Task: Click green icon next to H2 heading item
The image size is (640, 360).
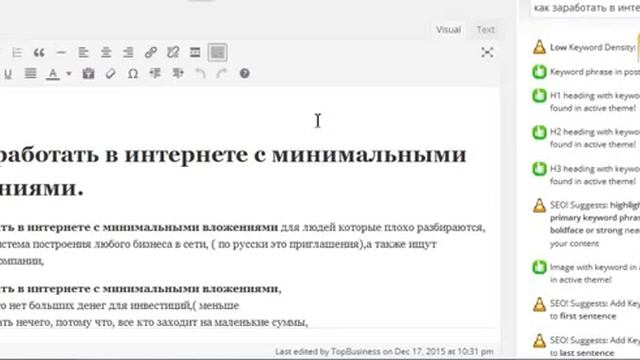Action: pos(539,132)
